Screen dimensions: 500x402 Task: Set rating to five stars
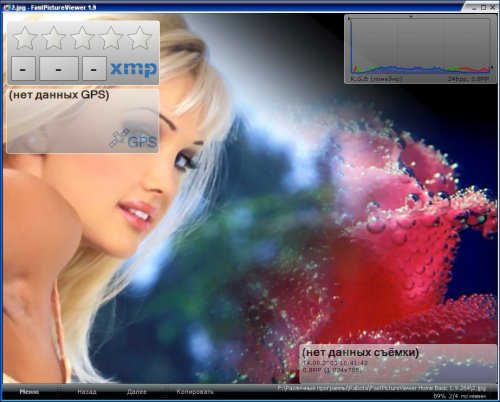click(140, 38)
